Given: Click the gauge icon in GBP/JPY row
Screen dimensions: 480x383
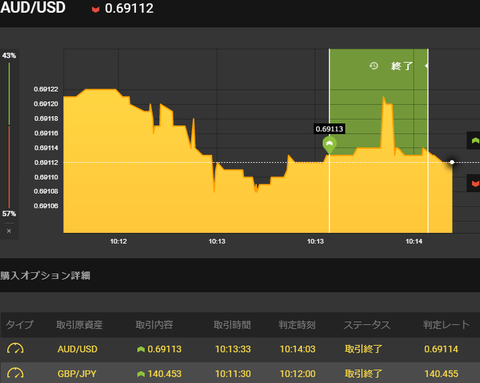Looking at the screenshot, I should [15, 373].
